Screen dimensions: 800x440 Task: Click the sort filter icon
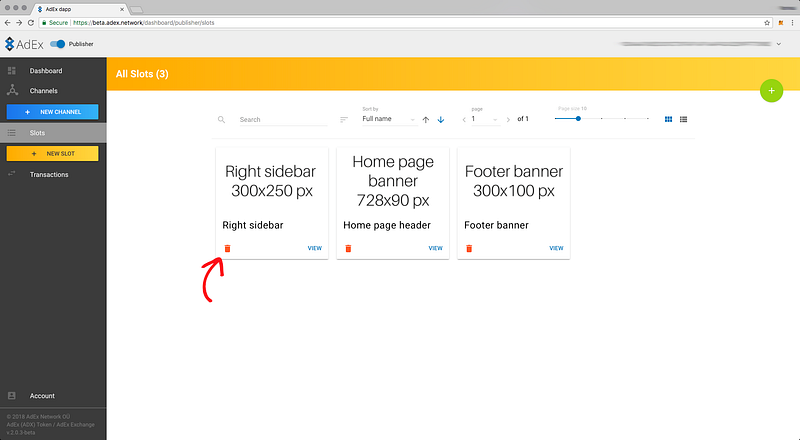(344, 119)
